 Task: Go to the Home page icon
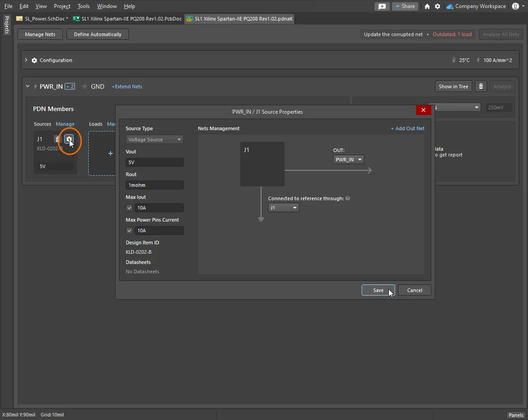427,6
